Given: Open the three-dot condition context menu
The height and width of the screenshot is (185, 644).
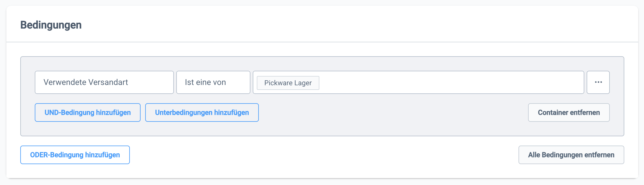Looking at the screenshot, I should point(598,82).
